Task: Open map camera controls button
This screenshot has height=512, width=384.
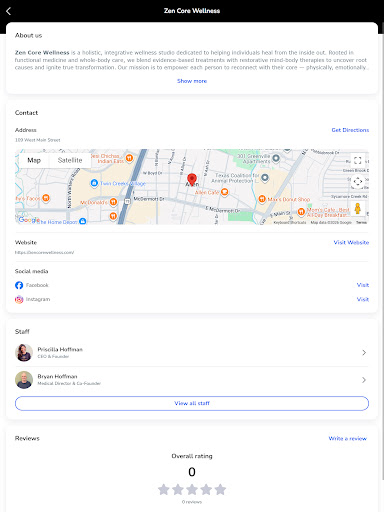Action: point(358,182)
